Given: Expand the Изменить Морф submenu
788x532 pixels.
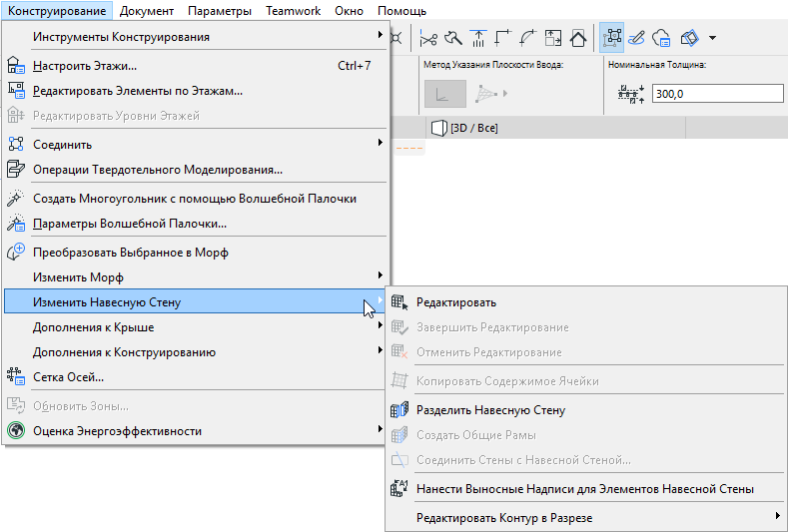Looking at the screenshot, I should pos(195,277).
